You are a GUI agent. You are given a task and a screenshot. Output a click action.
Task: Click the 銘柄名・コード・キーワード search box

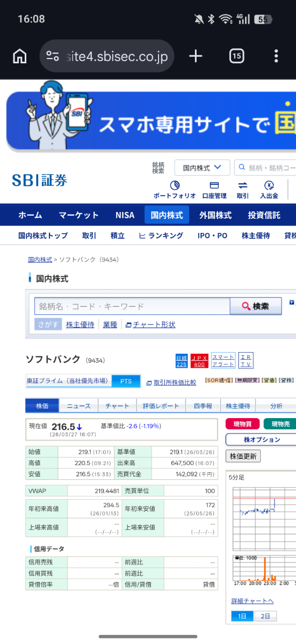click(132, 306)
